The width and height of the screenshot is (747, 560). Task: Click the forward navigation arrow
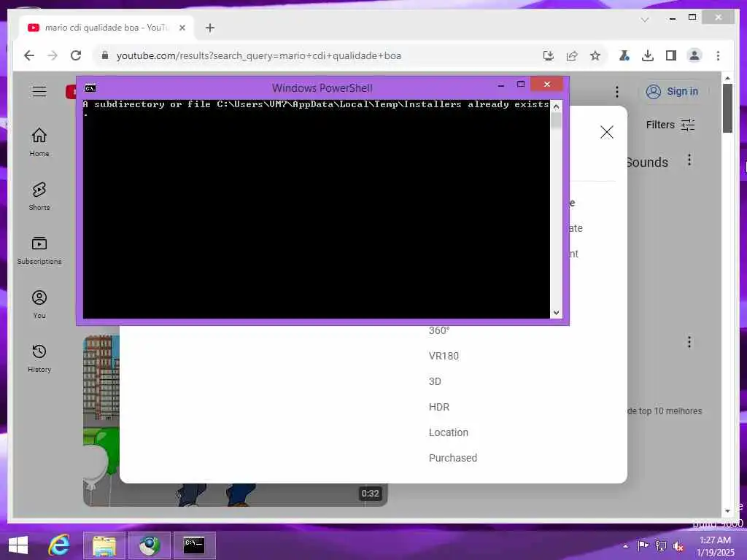coord(53,55)
